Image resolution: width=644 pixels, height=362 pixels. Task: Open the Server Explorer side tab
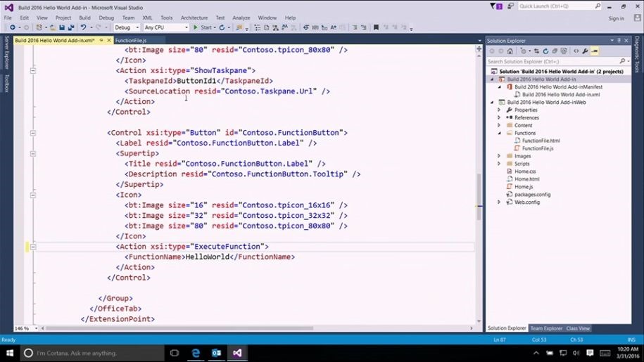6,53
